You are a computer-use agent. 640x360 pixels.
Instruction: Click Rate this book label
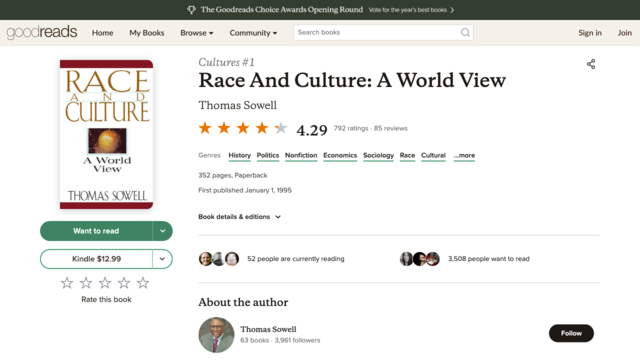[106, 300]
